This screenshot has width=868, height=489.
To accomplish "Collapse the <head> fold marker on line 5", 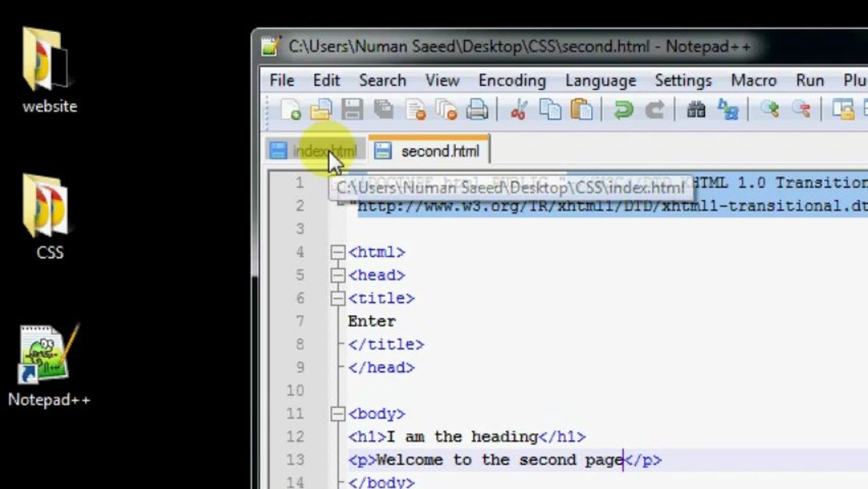I will (x=338, y=275).
